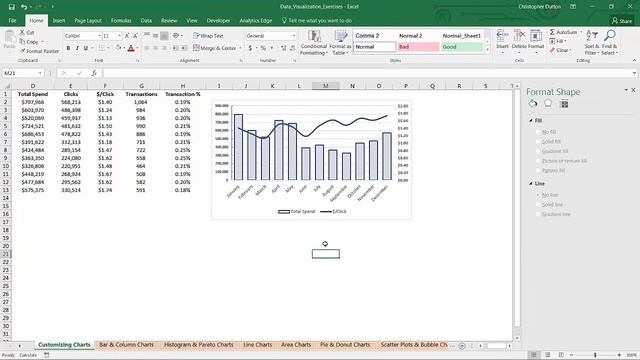Switch to the Data ribbon tab

coord(146,20)
